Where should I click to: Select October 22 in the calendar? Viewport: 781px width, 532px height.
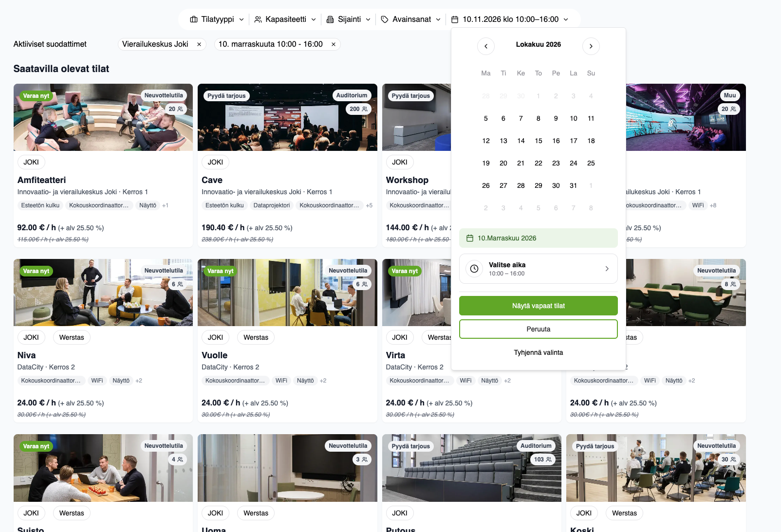tap(539, 163)
